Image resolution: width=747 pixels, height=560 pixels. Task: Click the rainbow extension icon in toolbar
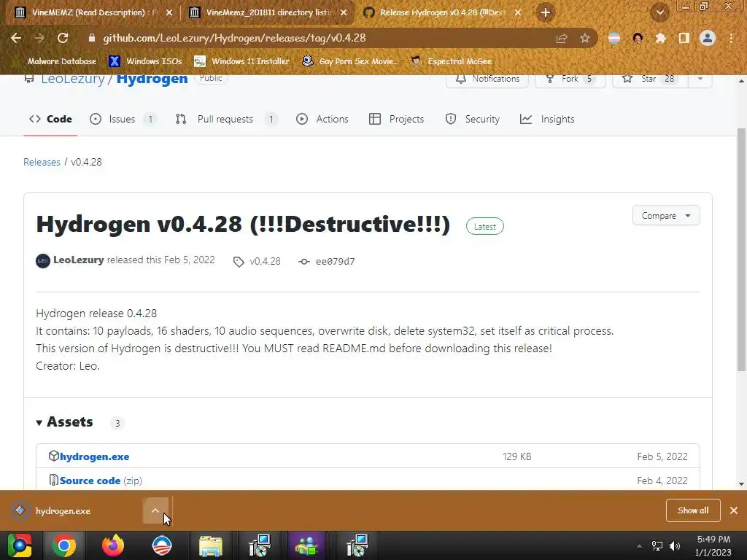click(614, 38)
